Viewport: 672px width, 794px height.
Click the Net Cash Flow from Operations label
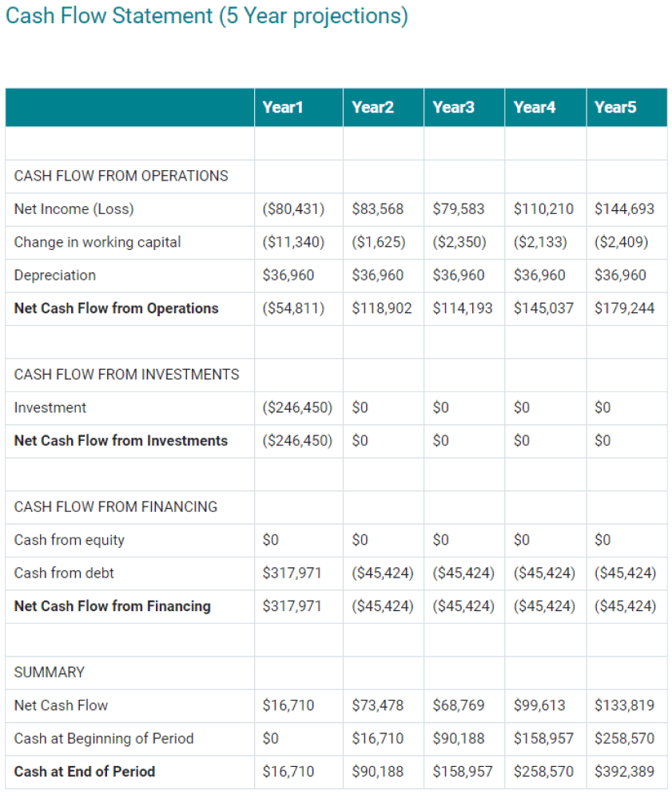116,308
